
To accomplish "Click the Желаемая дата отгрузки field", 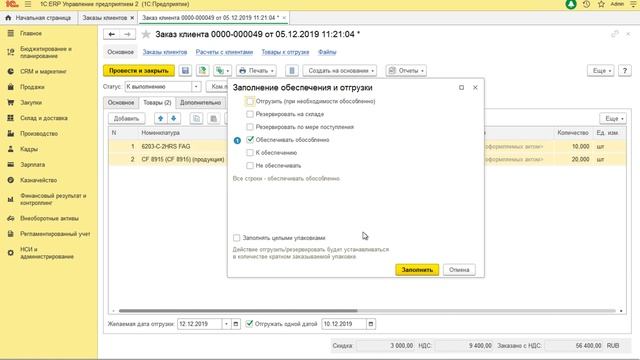I will [200, 324].
